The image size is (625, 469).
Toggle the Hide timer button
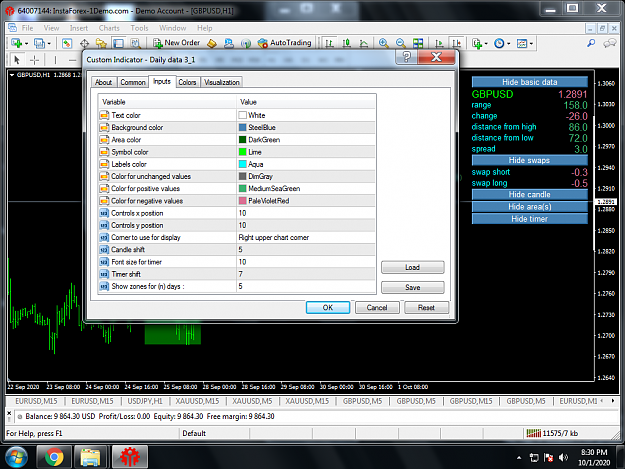point(529,219)
